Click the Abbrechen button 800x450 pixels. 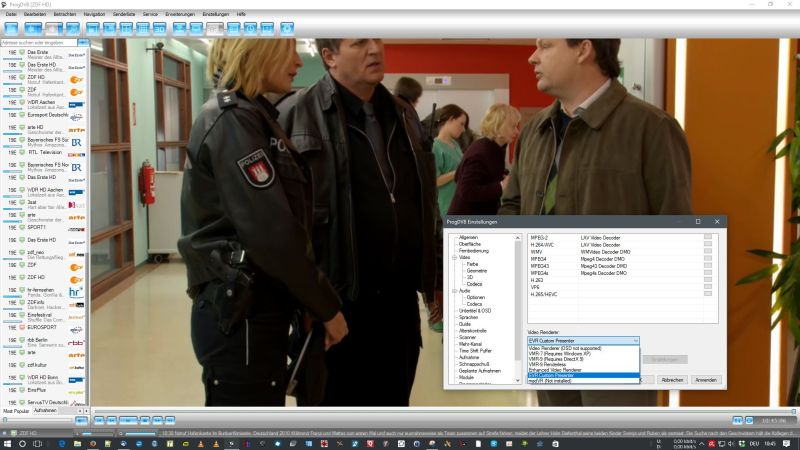[672, 380]
